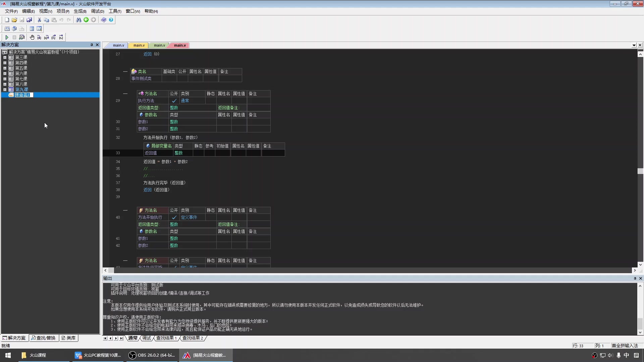
Task: Toggle 公开 checkmark for 执行方法
Action: pos(174,101)
